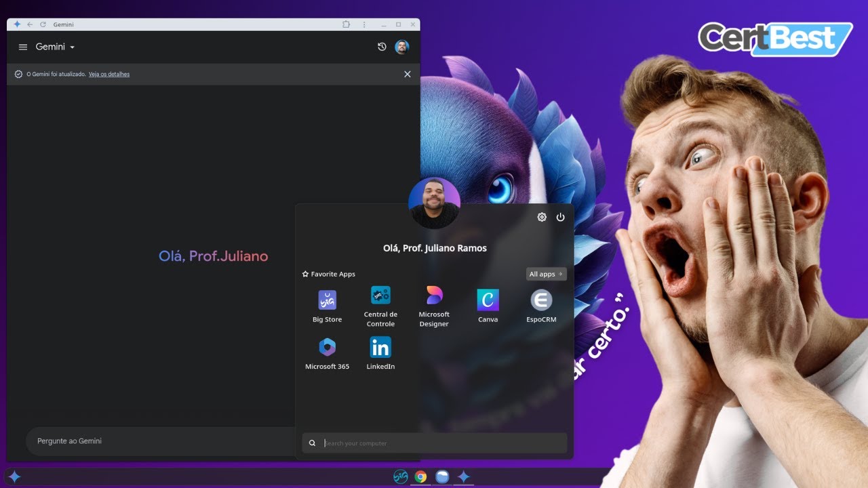Click the launcher search magnifier icon
The height and width of the screenshot is (488, 868).
(312, 443)
